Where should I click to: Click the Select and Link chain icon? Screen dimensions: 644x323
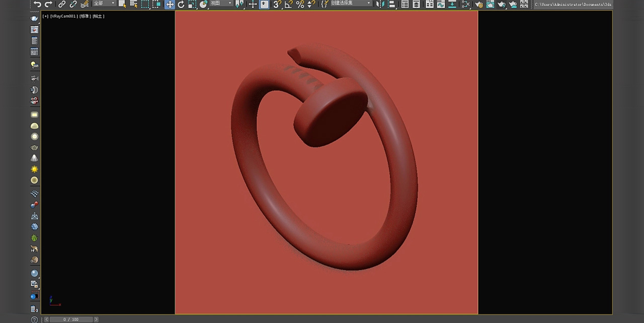62,4
